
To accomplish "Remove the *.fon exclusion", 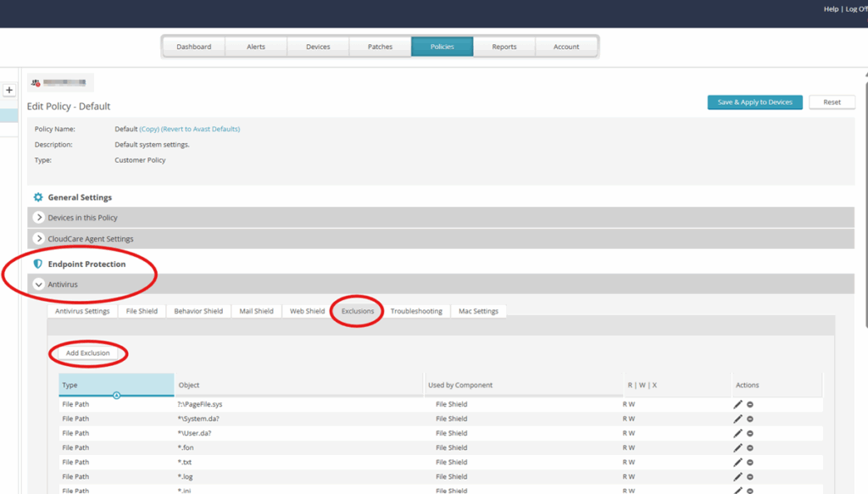I will pos(750,447).
